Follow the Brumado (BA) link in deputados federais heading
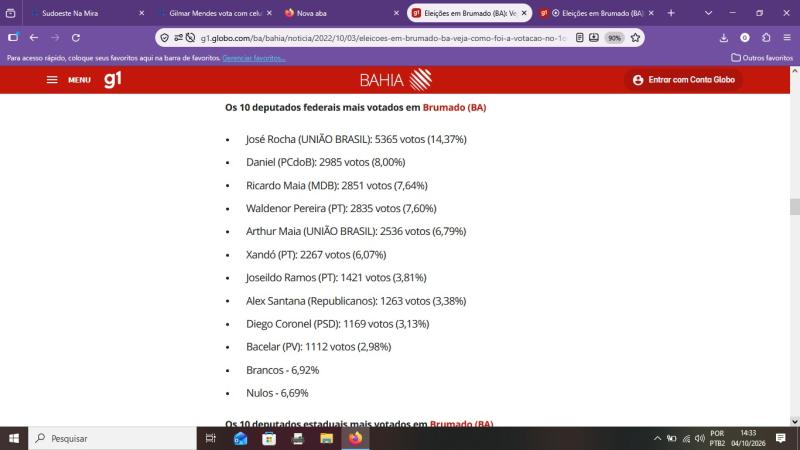The height and width of the screenshot is (450, 800). [x=454, y=108]
